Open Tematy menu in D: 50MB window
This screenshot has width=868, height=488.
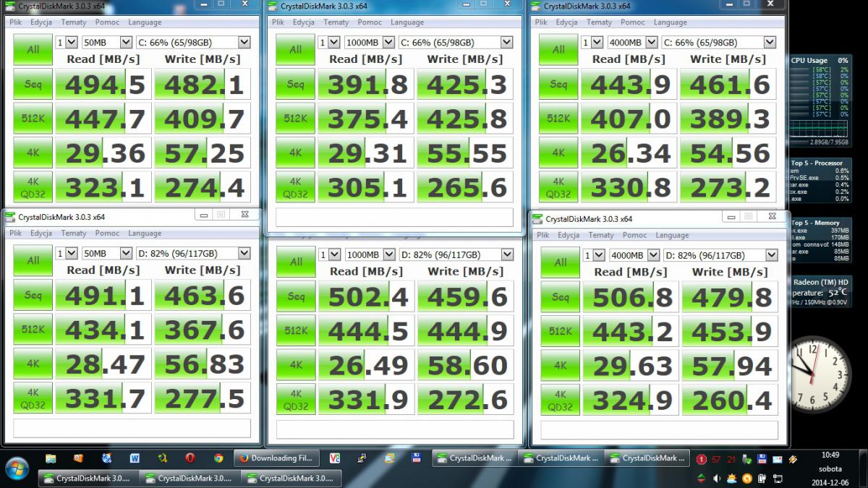[73, 234]
